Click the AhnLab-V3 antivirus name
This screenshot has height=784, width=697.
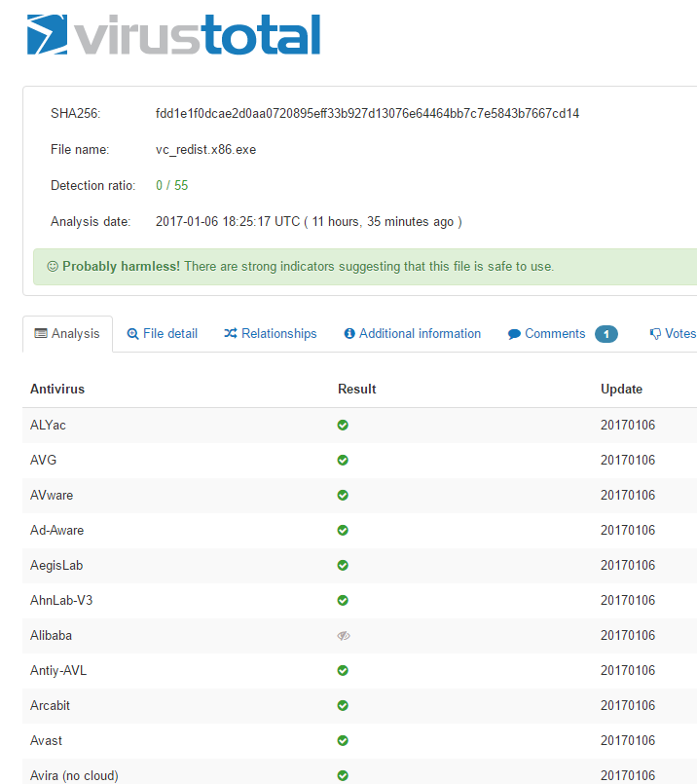click(61, 600)
